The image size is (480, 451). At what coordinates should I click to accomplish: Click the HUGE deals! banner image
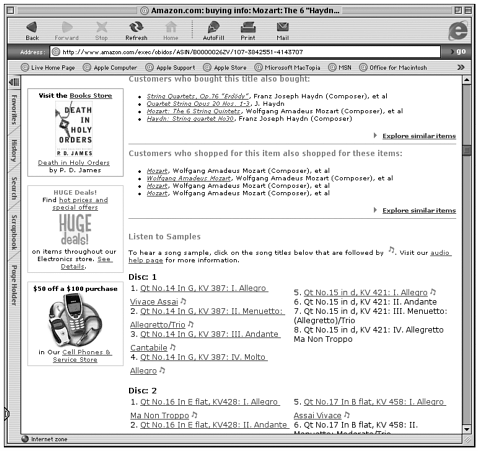point(75,229)
